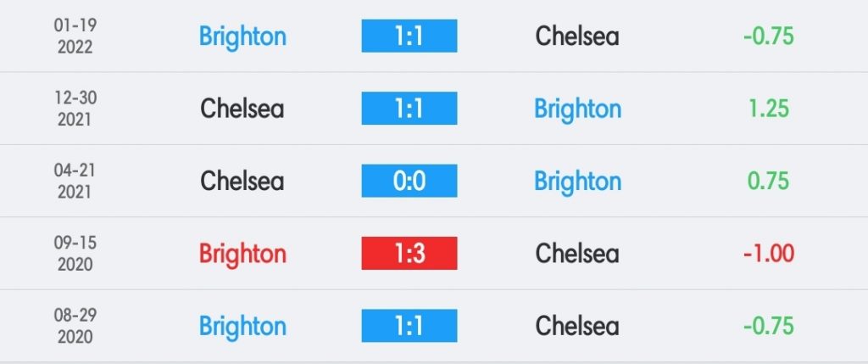This screenshot has height=364, width=868.
Task: Select the 1:1 score for 01-19 2022
Action: 409,36
